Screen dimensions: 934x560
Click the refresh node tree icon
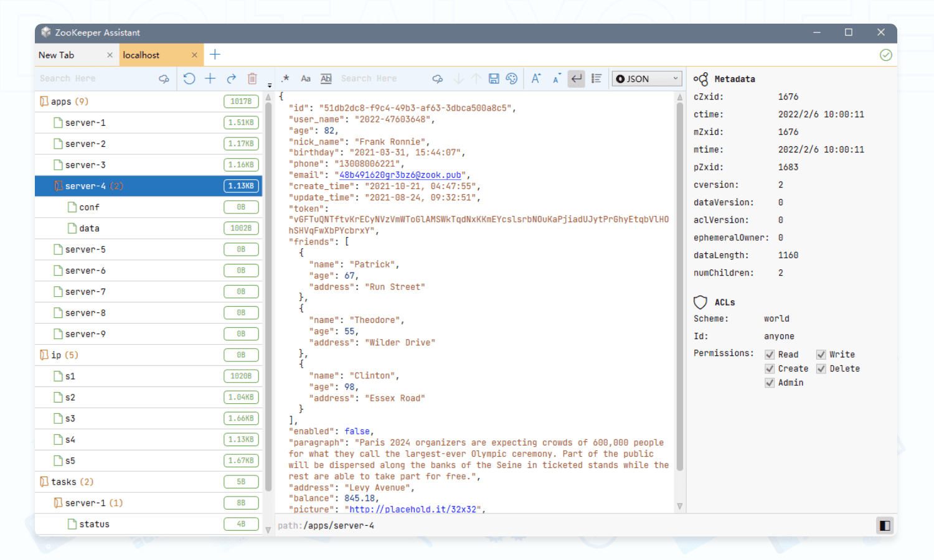[x=189, y=78]
